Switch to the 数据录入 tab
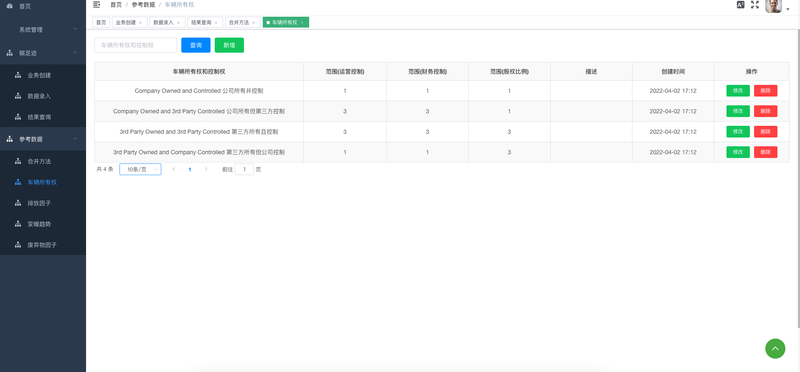The width and height of the screenshot is (800, 372). click(x=167, y=22)
